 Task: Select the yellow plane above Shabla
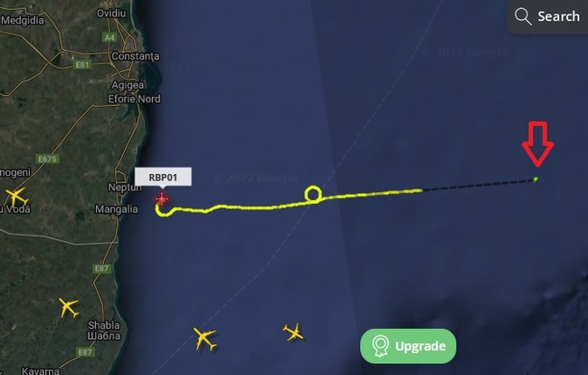[x=69, y=308]
